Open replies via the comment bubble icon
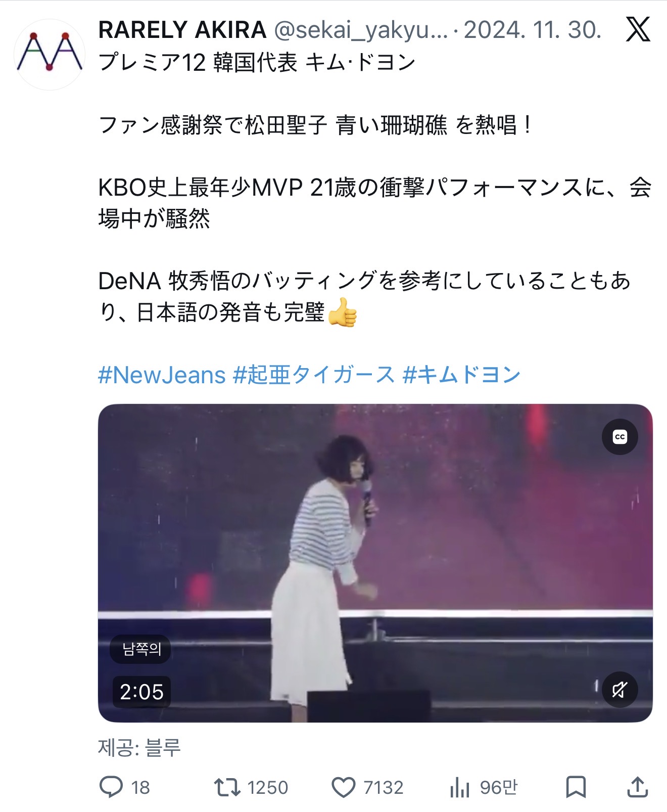The image size is (667, 812). pos(111,787)
